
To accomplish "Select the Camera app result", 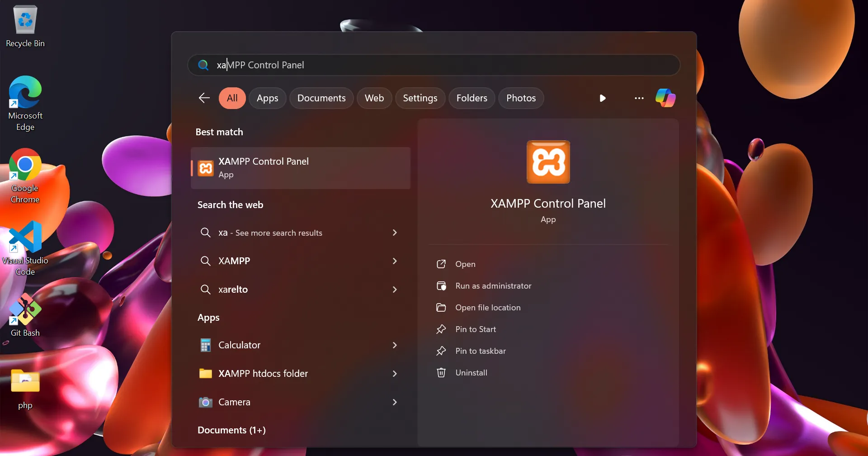I will pyautogui.click(x=301, y=402).
